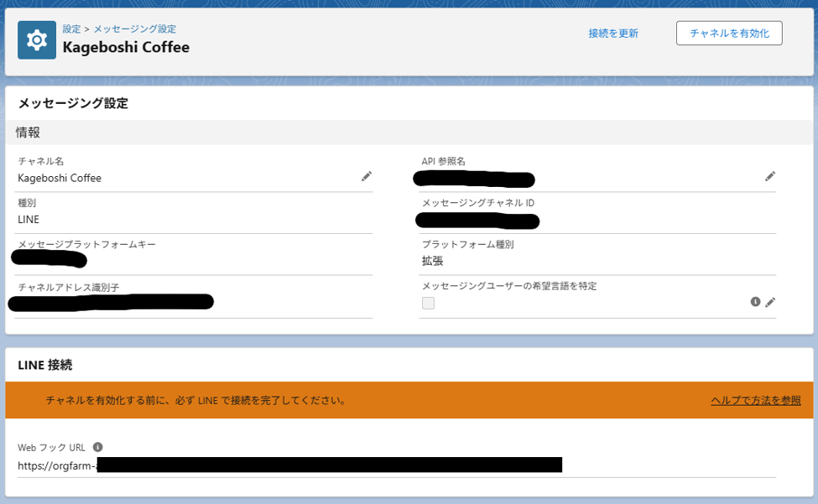Screen dimensions: 818x504
Task: Click the メッセージングチャネル ID label
Action: 478,203
